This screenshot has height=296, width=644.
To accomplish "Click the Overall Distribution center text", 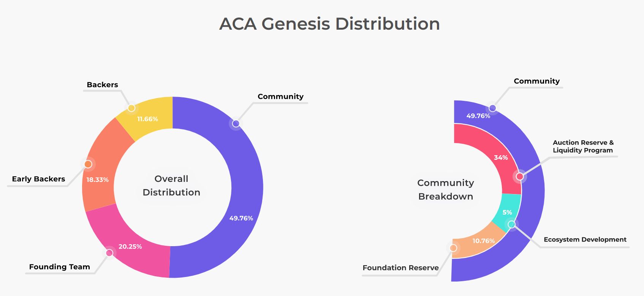I will [171, 186].
